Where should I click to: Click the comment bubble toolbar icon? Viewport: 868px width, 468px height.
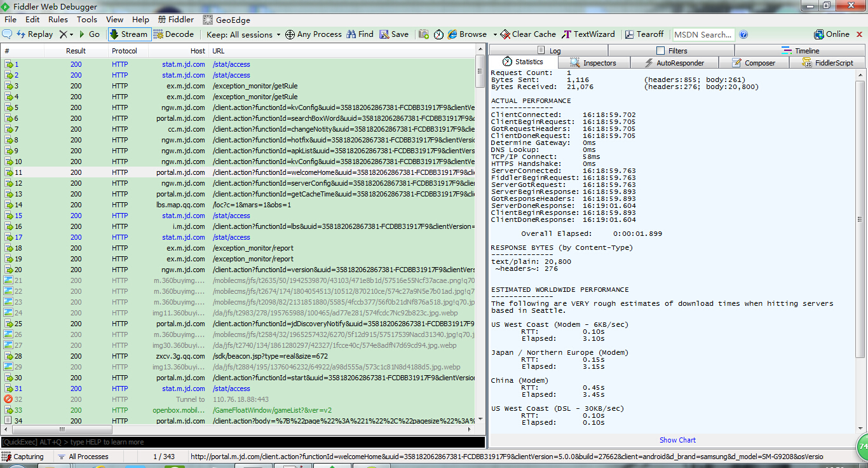pos(7,34)
